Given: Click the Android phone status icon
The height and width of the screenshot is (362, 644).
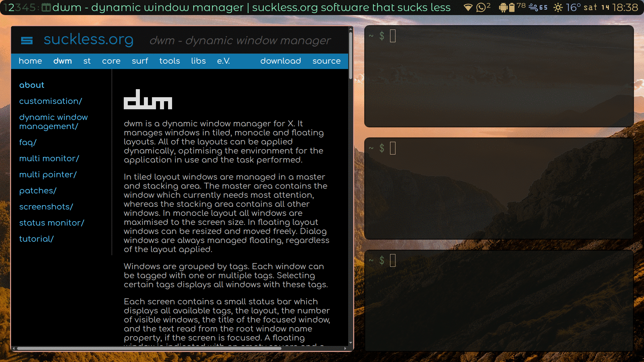Looking at the screenshot, I should (x=503, y=7).
